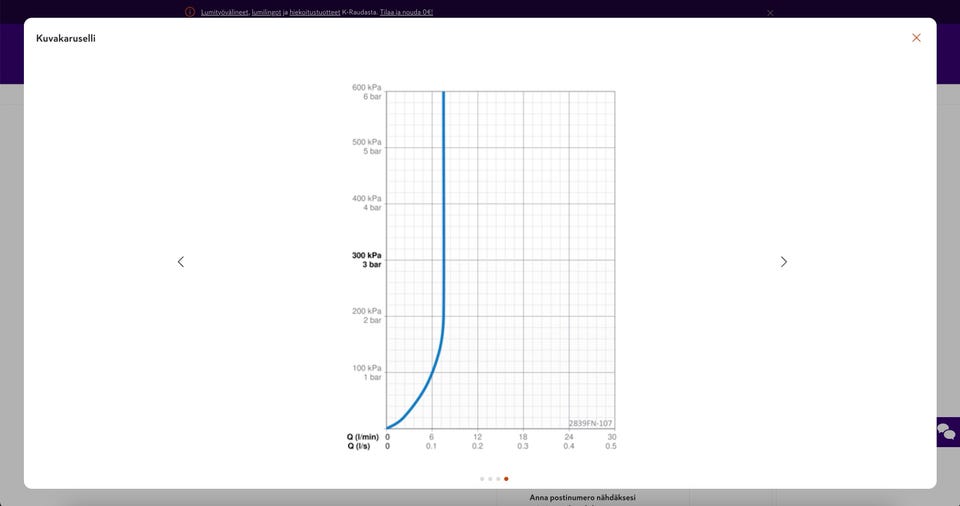Select the second carousel pagination dot
Screen dimensions: 960x506
click(490, 479)
